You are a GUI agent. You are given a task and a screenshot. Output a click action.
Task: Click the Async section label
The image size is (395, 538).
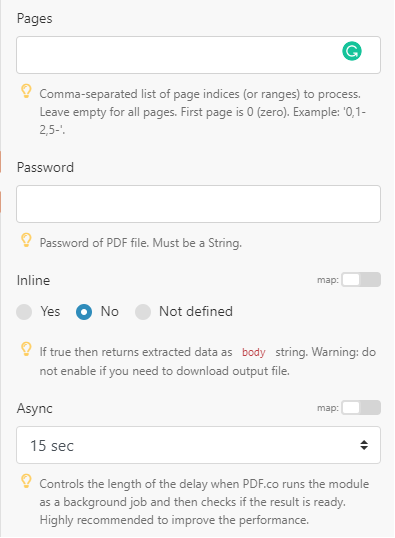[34, 409]
